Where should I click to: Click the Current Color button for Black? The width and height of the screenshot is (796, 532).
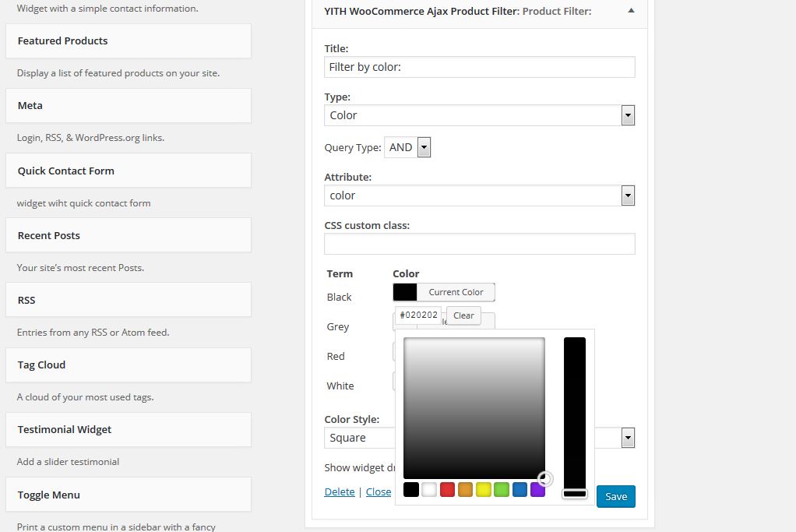tap(456, 292)
